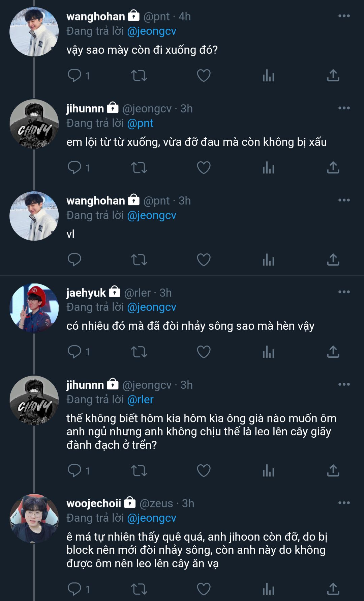Open the woojechoii display name profile
Screen dimensions: 364x601
tap(94, 503)
